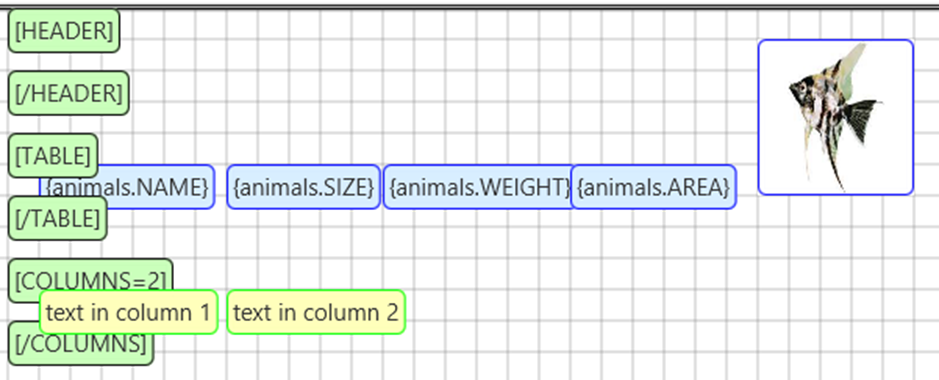Select the 'text in column 2' label
The height and width of the screenshot is (380, 939).
[316, 312]
